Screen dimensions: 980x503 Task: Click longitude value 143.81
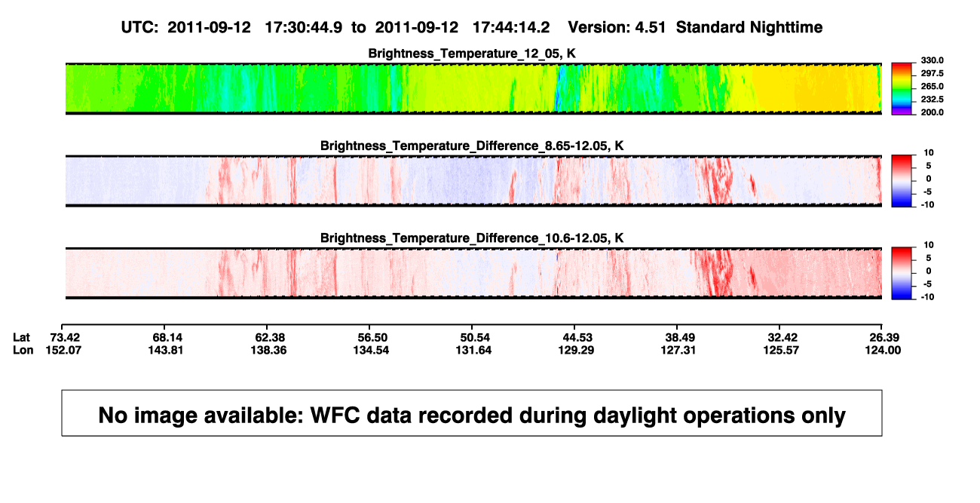click(x=167, y=351)
